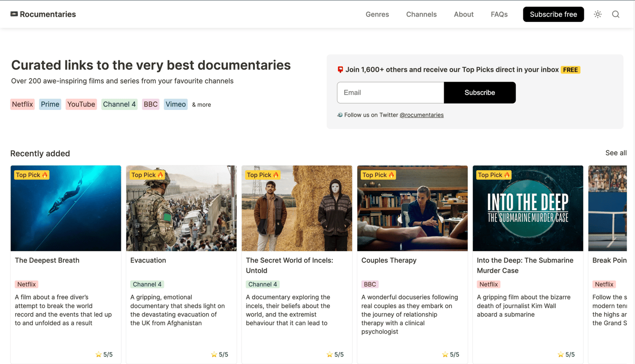The width and height of the screenshot is (635, 364).
Task: Open the @rocumentaries Twitter link
Action: coord(422,115)
